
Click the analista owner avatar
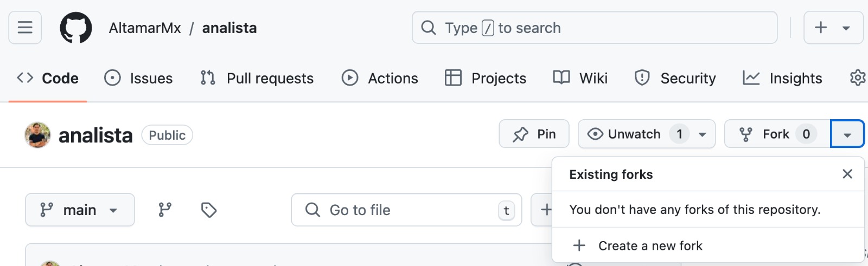[37, 135]
